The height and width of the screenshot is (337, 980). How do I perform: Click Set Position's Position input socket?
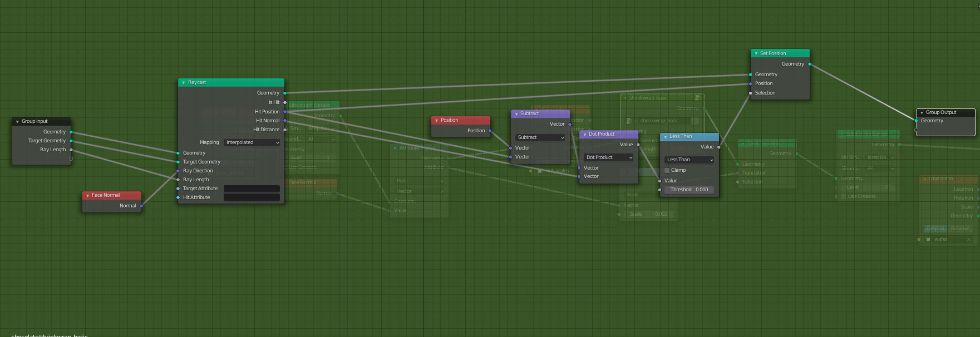[x=751, y=83]
